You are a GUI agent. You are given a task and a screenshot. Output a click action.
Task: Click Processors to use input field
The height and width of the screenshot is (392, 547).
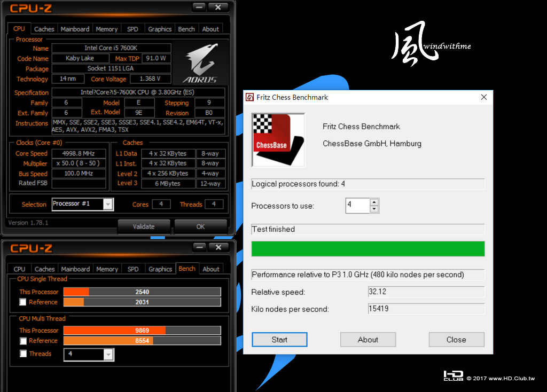[357, 206]
